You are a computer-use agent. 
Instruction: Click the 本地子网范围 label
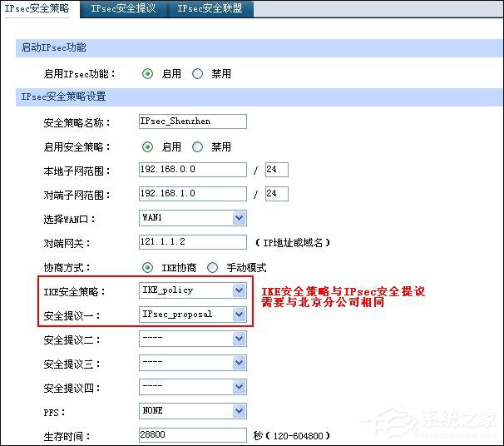pyautogui.click(x=77, y=171)
